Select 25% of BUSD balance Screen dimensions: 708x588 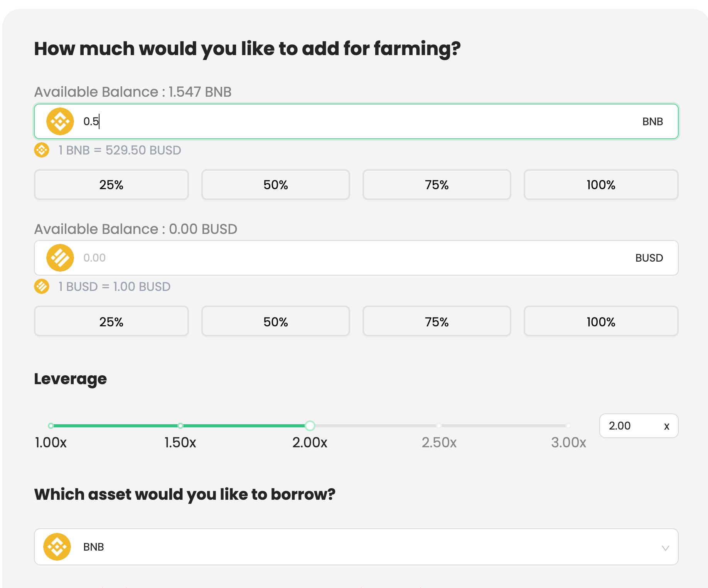click(x=111, y=321)
